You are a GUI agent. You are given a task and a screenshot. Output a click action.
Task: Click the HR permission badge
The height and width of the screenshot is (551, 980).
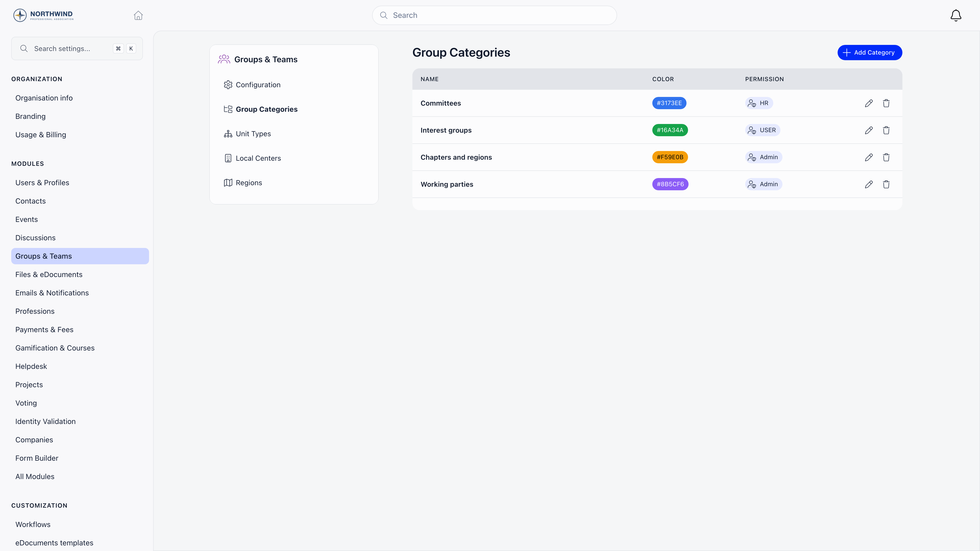758,103
